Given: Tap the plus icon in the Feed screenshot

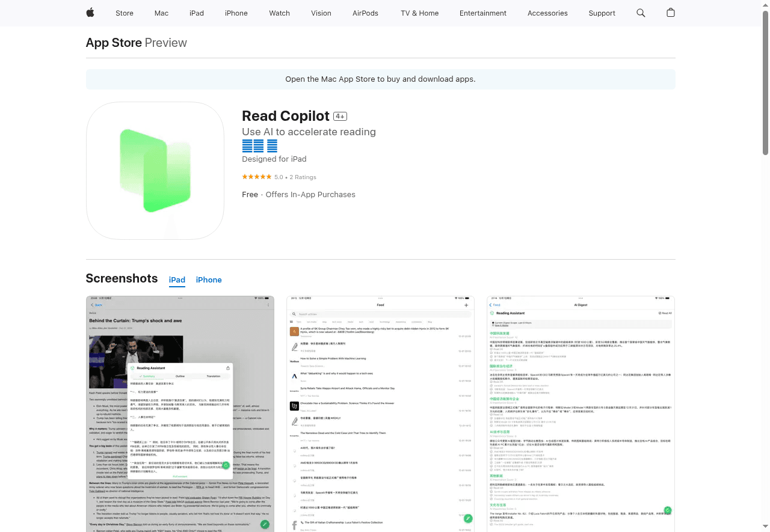Looking at the screenshot, I should click(x=466, y=305).
